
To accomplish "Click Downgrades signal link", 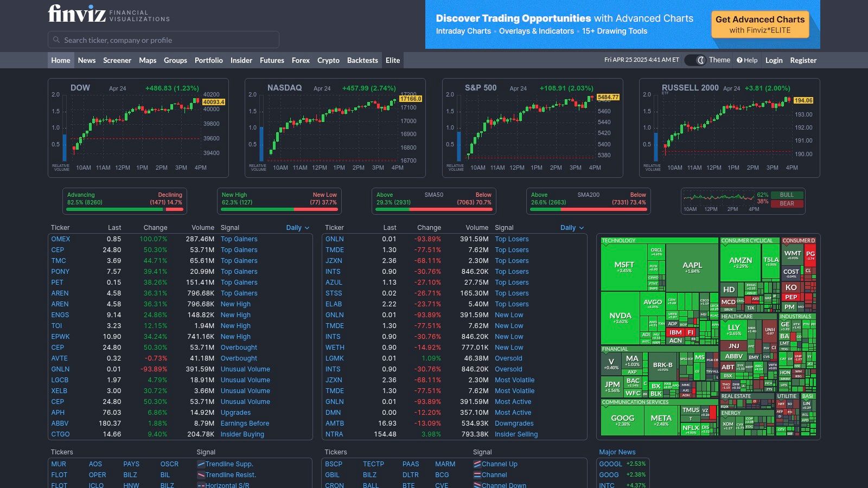I will [514, 423].
